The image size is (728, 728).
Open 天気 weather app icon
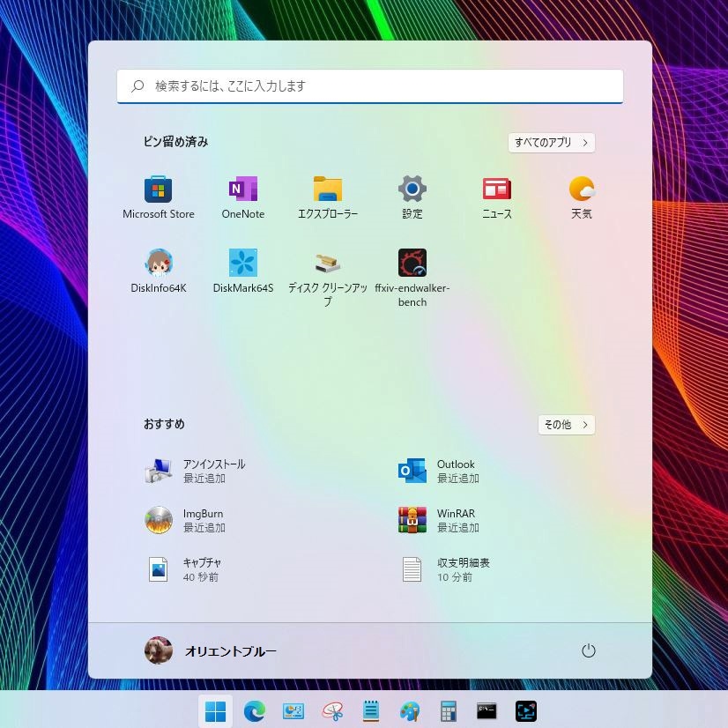tap(582, 197)
